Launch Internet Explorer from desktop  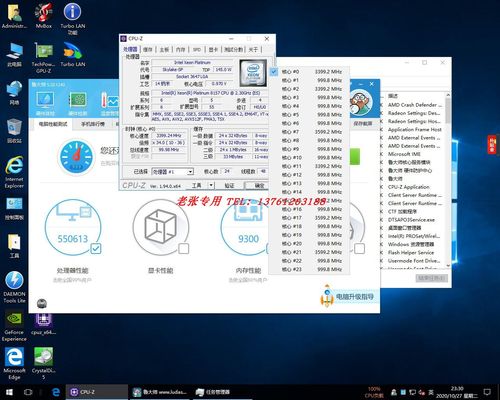click(x=14, y=172)
